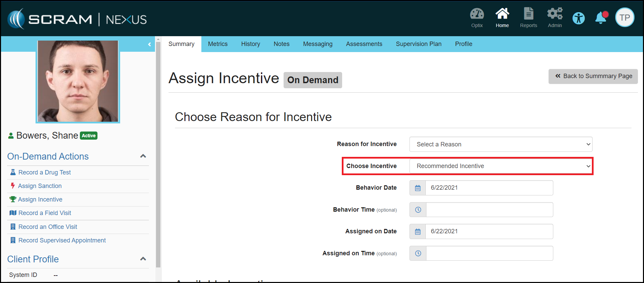Click calendar icon beside Assigned on Date
This screenshot has width=644, height=283.
418,232
